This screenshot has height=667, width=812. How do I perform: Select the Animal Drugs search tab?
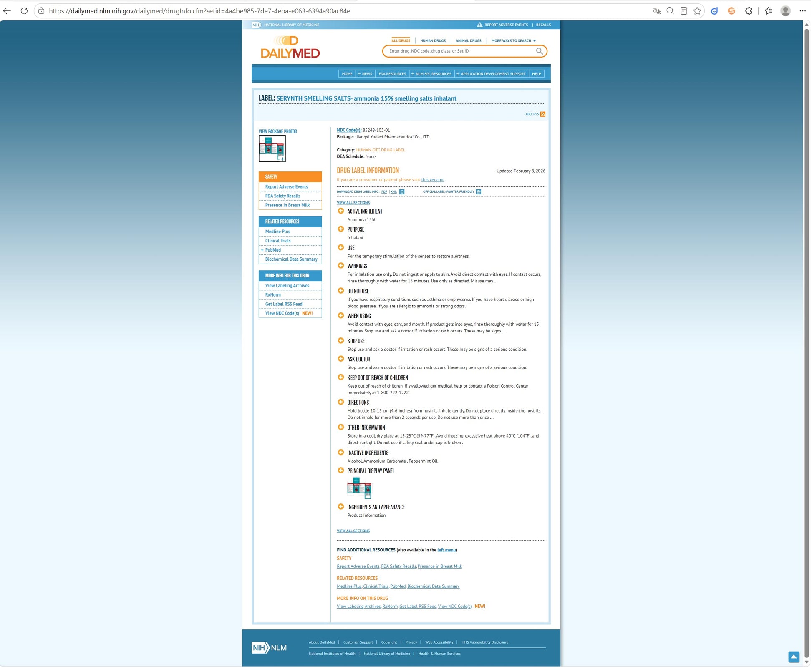click(468, 41)
